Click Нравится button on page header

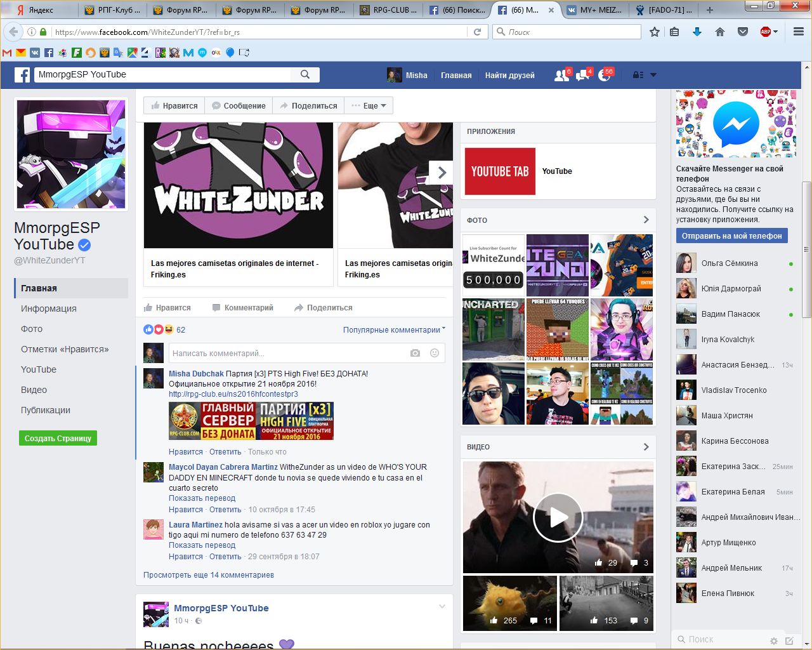point(174,105)
